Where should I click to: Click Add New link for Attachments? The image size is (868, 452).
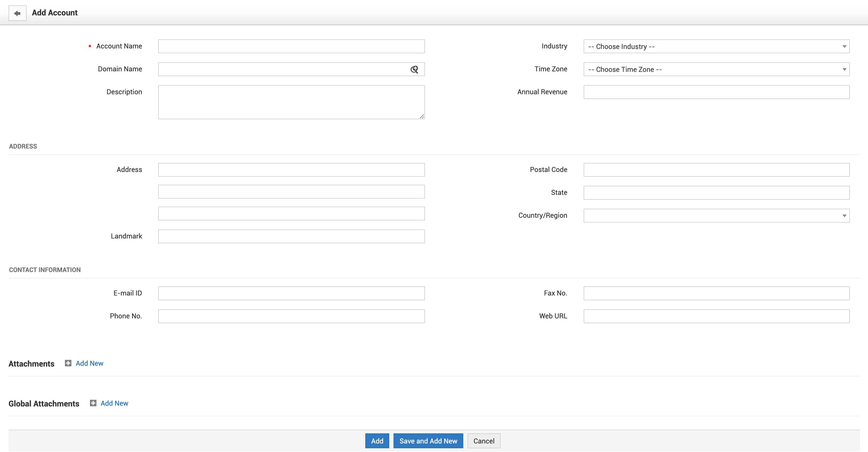pos(89,363)
